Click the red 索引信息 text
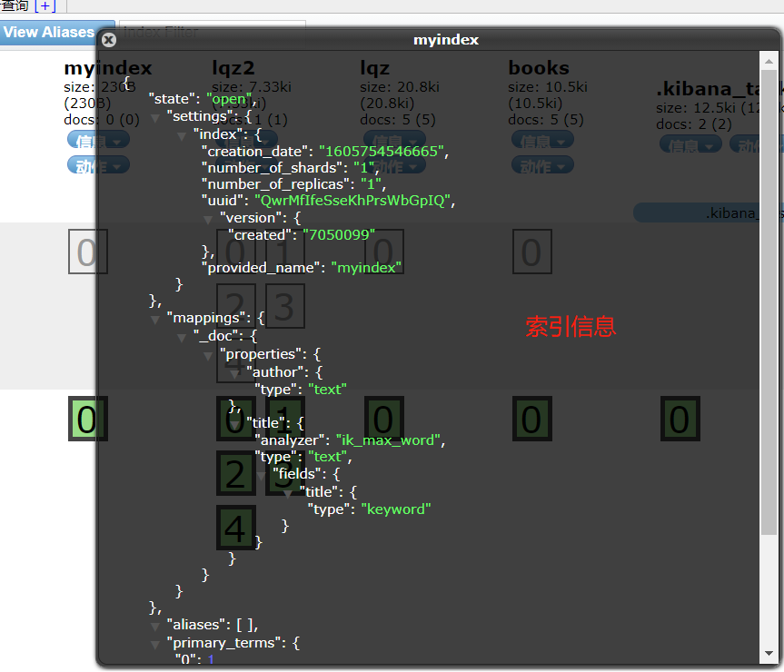This screenshot has width=784, height=672. click(571, 327)
